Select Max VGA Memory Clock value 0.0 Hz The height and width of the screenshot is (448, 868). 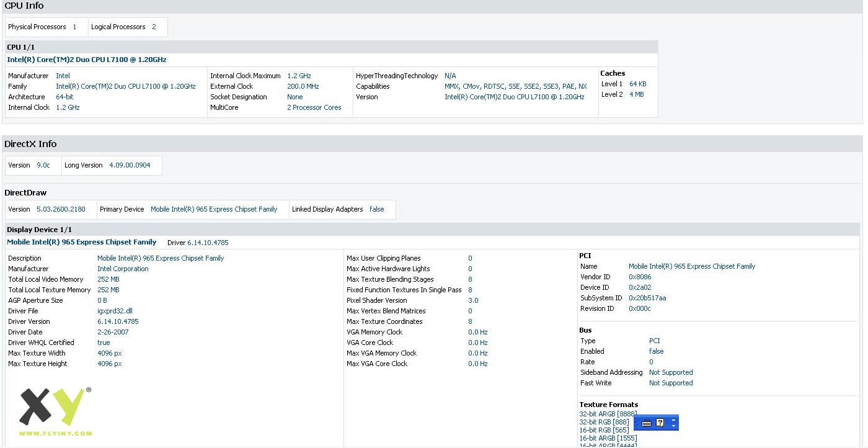(478, 353)
